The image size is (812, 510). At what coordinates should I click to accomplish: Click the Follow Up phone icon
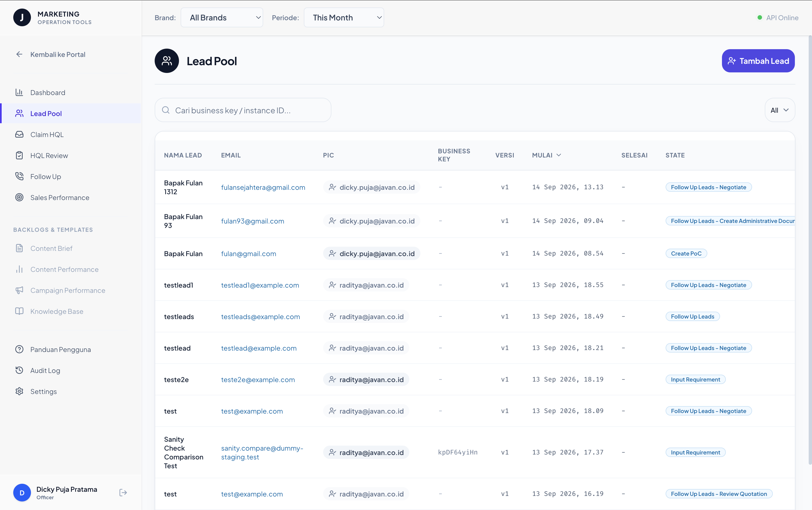coord(19,176)
